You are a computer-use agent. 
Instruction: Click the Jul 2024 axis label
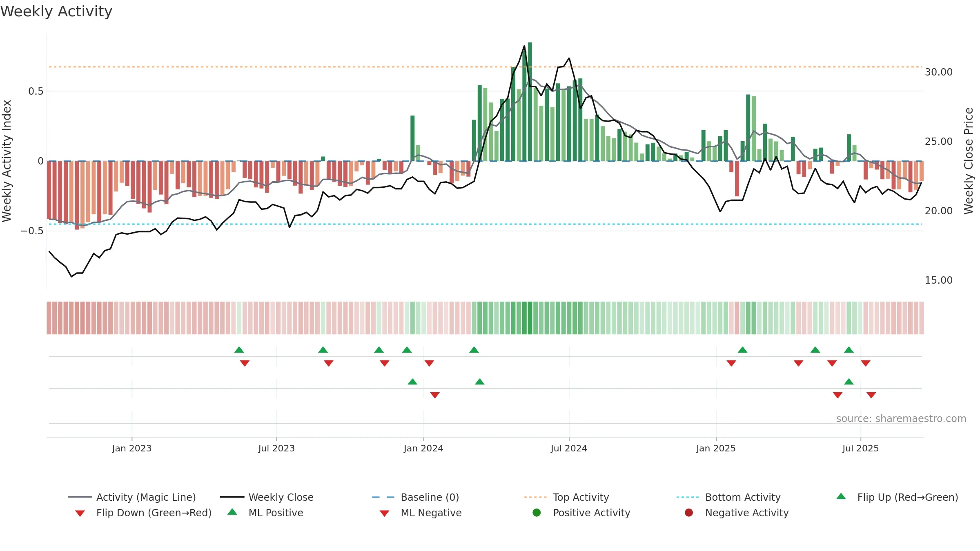click(x=569, y=448)
